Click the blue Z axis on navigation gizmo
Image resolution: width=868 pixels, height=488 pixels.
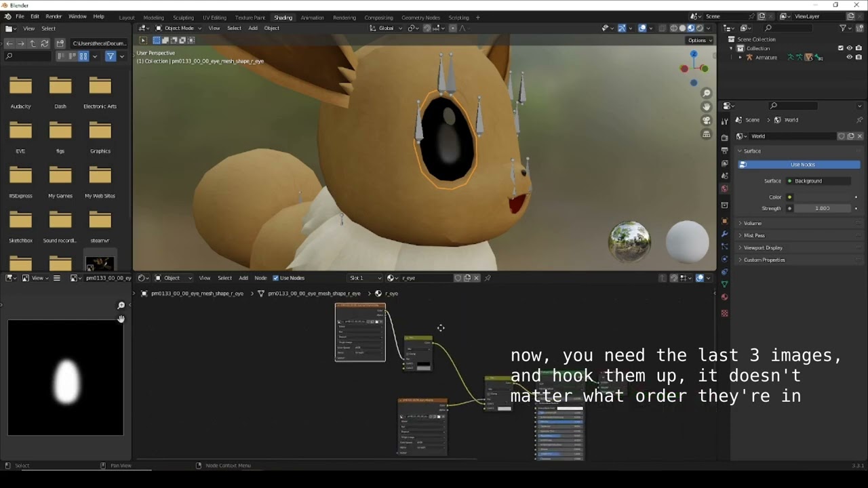point(694,54)
